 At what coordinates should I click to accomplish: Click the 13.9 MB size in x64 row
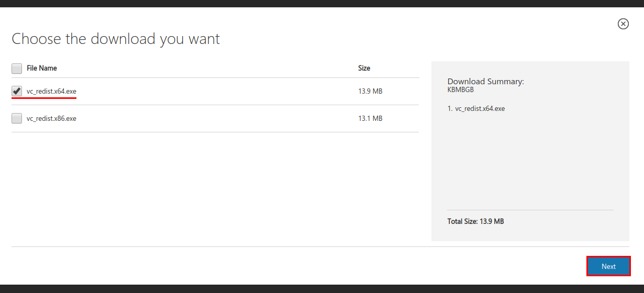point(370,91)
